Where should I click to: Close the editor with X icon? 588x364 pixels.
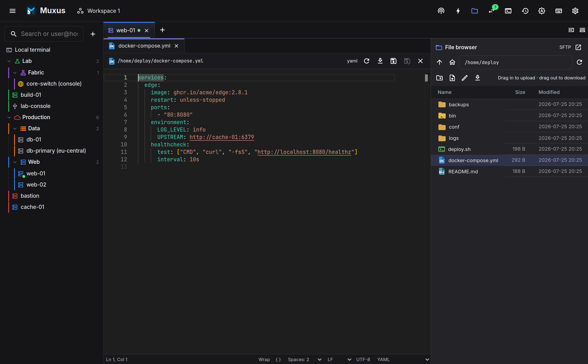point(420,61)
